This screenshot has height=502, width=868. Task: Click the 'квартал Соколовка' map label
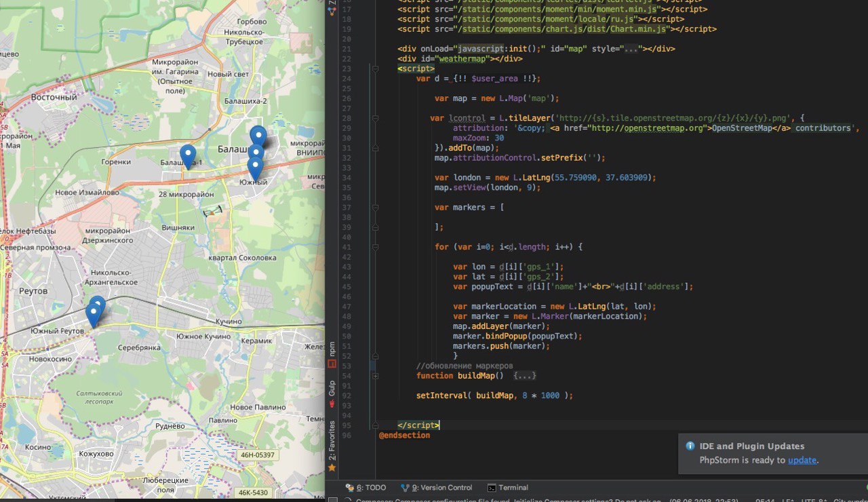243,258
